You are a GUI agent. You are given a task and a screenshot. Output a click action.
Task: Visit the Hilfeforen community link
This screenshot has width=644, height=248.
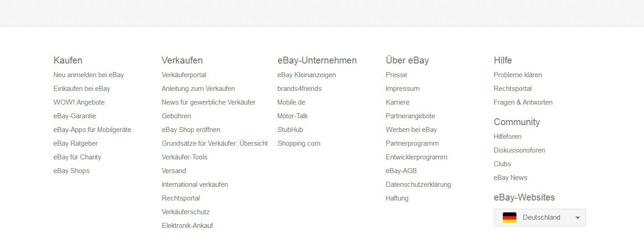507,137
